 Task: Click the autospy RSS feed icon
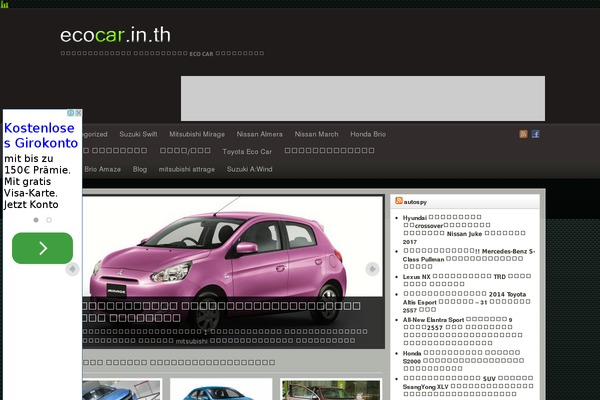click(399, 201)
